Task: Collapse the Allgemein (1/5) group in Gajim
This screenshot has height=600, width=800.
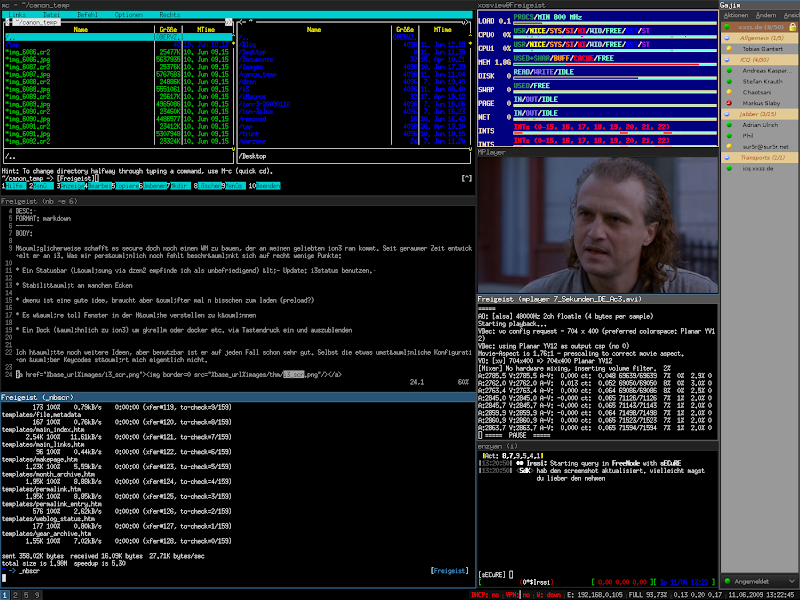Action: pyautogui.click(x=727, y=38)
